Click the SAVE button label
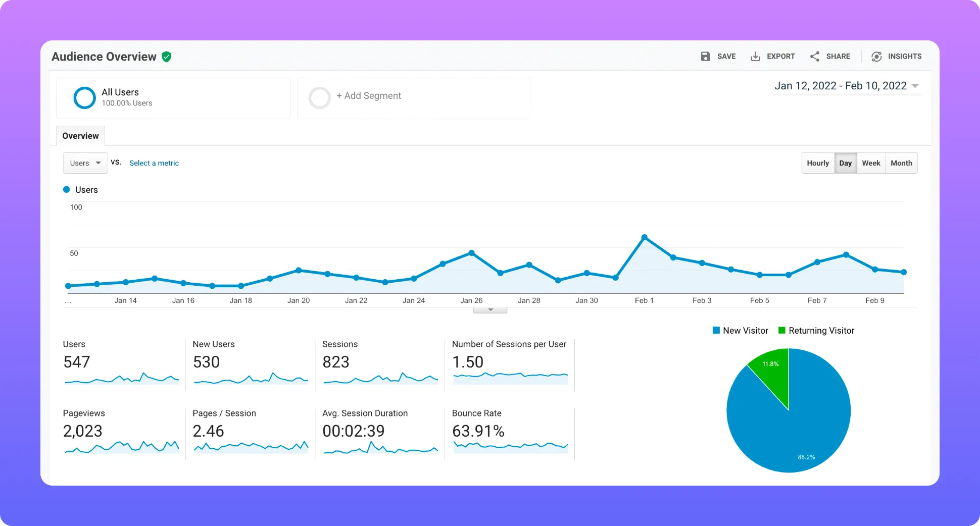The image size is (980, 526). [726, 57]
